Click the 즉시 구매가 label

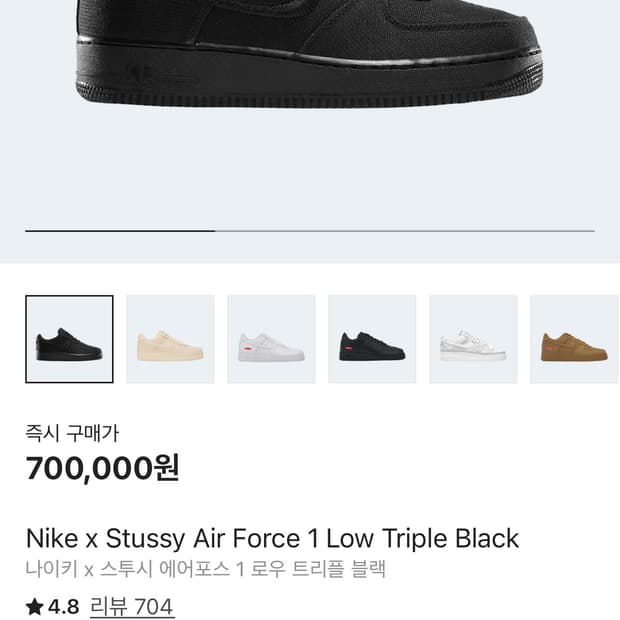click(72, 433)
